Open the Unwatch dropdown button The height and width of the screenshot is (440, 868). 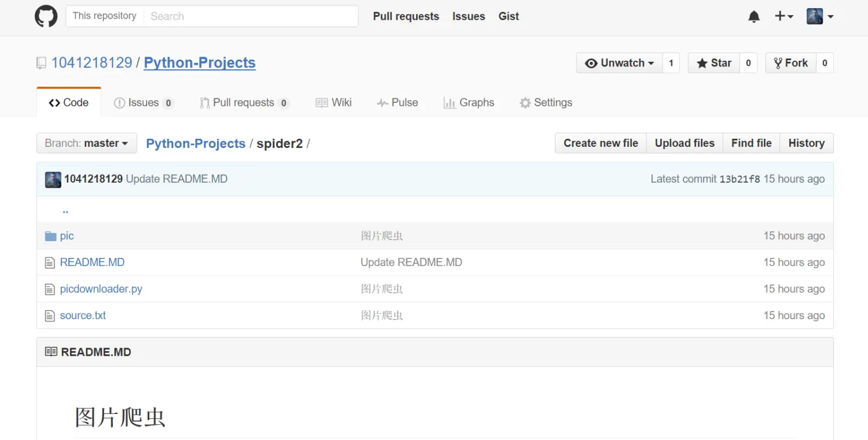(x=619, y=63)
